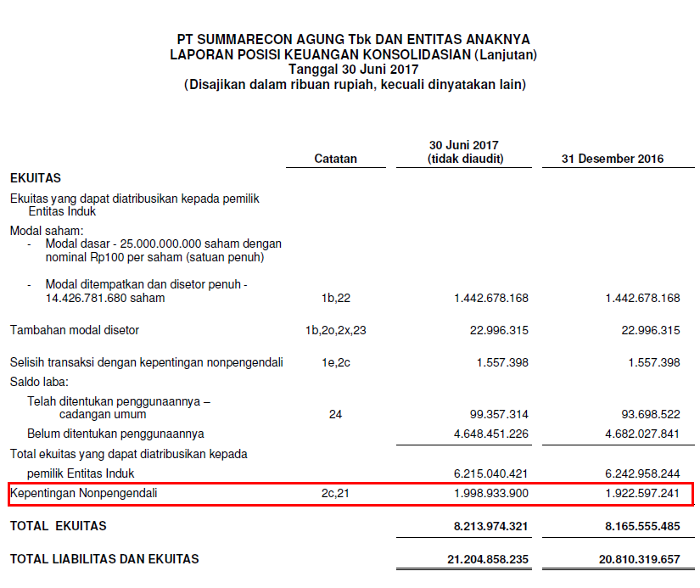This screenshot has width=700, height=588.
Task: Click the 'Belum ditentukan penggunaannya' label
Action: (x=115, y=434)
